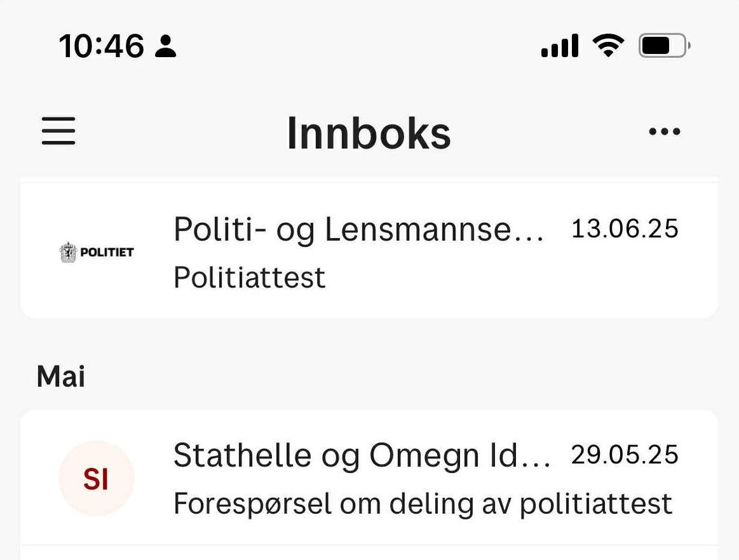Tap the red SI sender avatar
739x560 pixels.
(x=96, y=479)
